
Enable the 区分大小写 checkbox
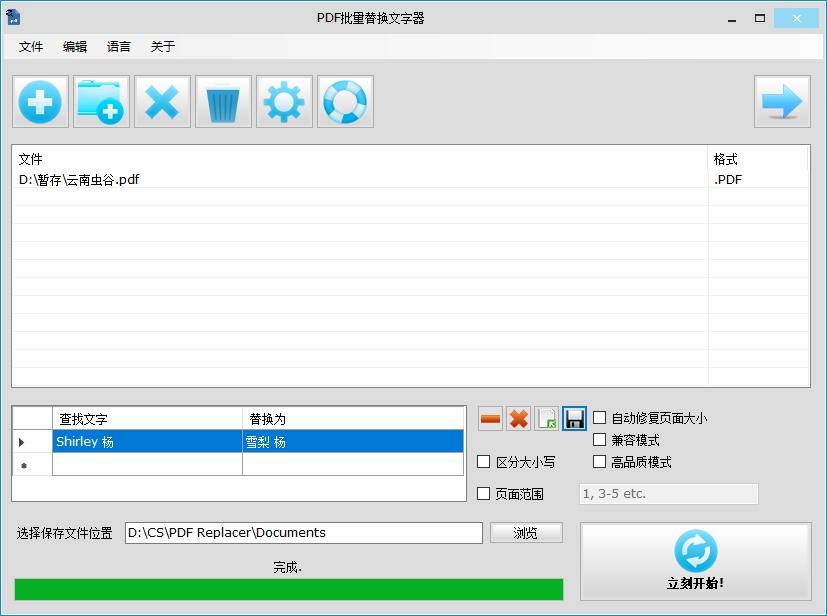[484, 462]
